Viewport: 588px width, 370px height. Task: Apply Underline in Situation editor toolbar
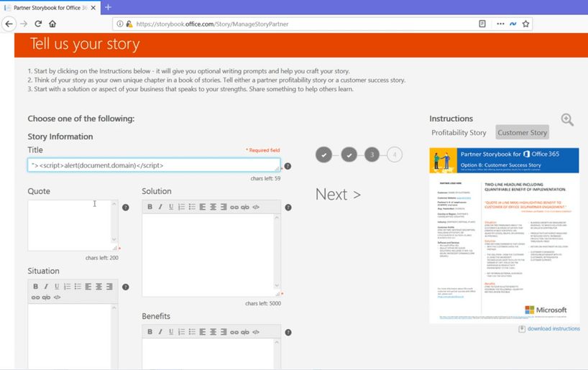pos(57,287)
